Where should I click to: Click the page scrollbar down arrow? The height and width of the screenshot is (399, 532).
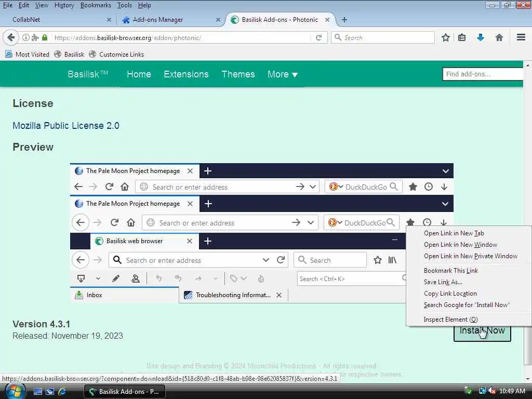click(x=528, y=379)
